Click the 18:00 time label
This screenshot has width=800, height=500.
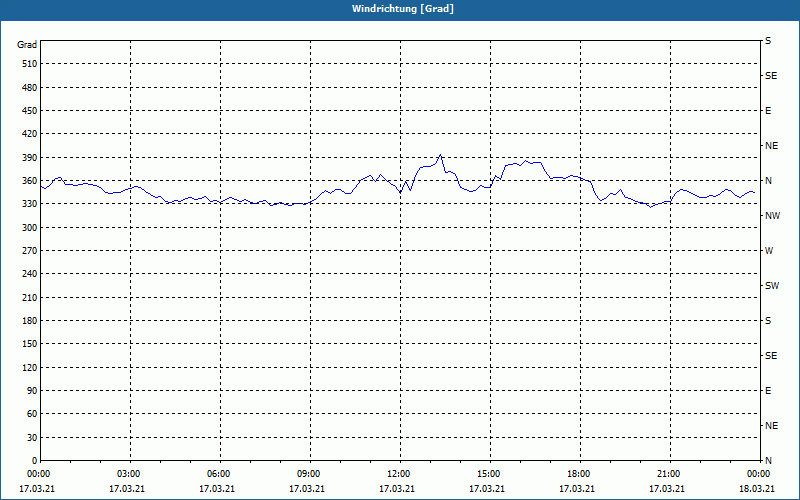click(x=579, y=474)
